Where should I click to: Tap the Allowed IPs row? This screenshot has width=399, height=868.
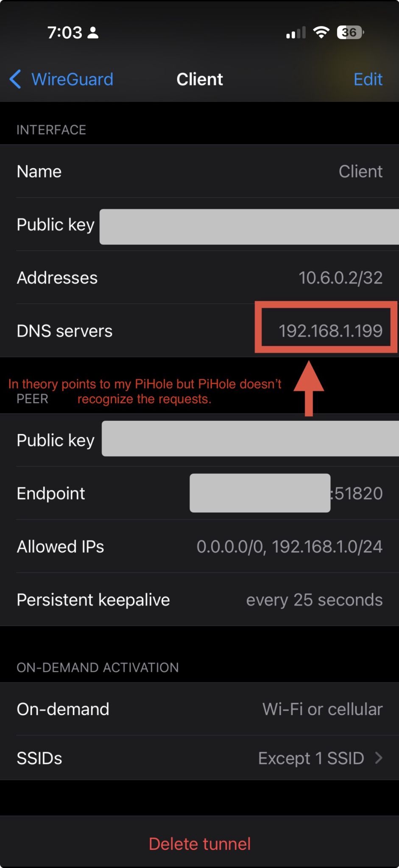click(199, 546)
